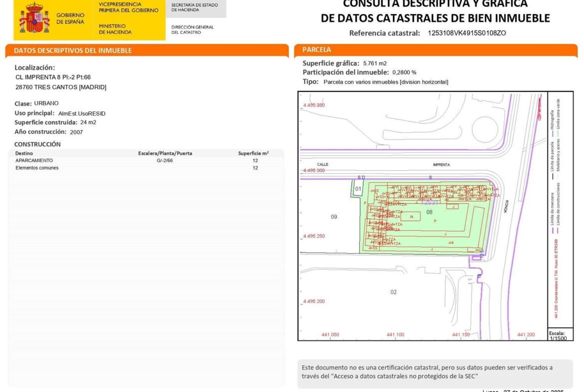Click the MINISTERIO DE HACIENDA yellow banner text
584x392 pixels.
click(x=115, y=29)
